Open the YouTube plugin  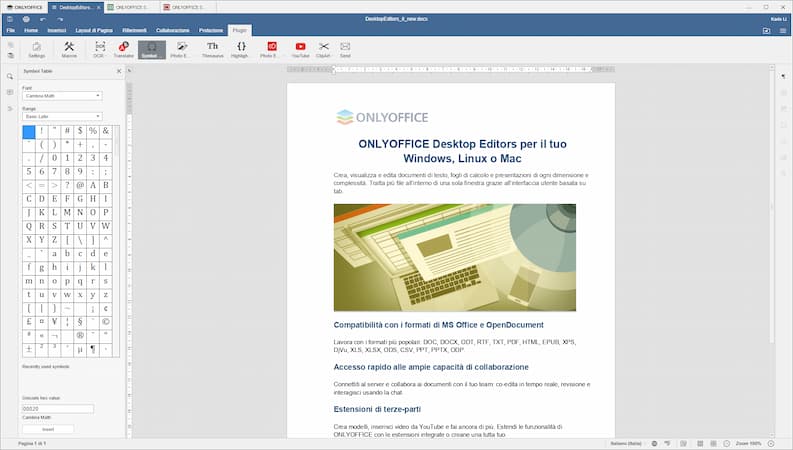[x=300, y=49]
